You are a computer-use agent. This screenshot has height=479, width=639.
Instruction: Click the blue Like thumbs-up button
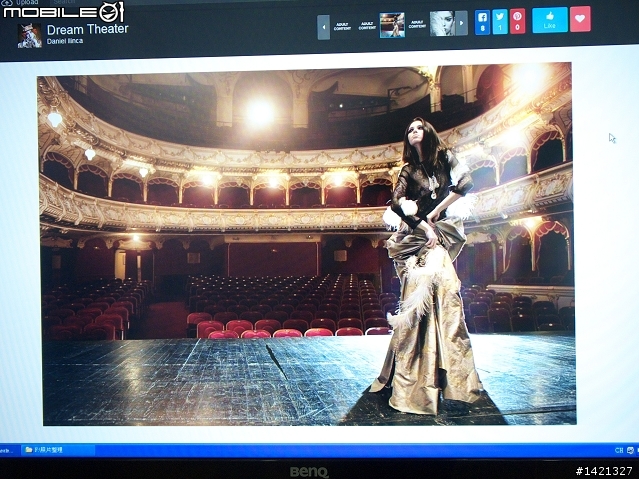[x=550, y=20]
